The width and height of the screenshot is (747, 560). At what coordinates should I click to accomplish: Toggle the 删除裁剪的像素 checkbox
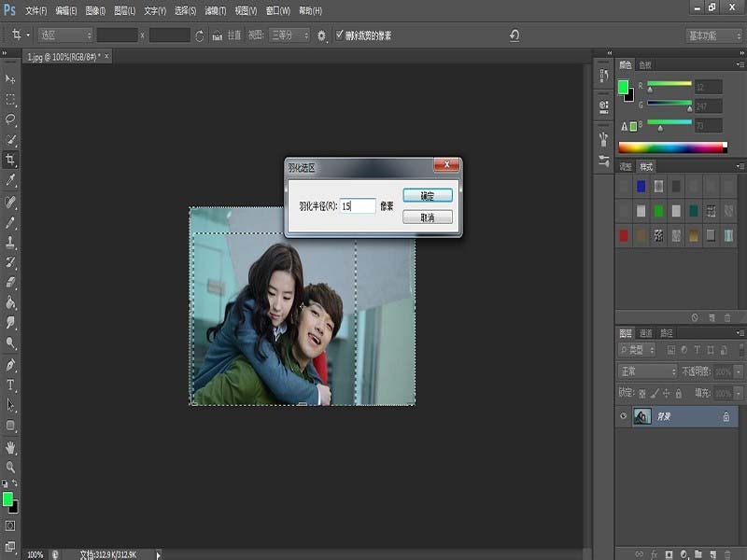340,35
